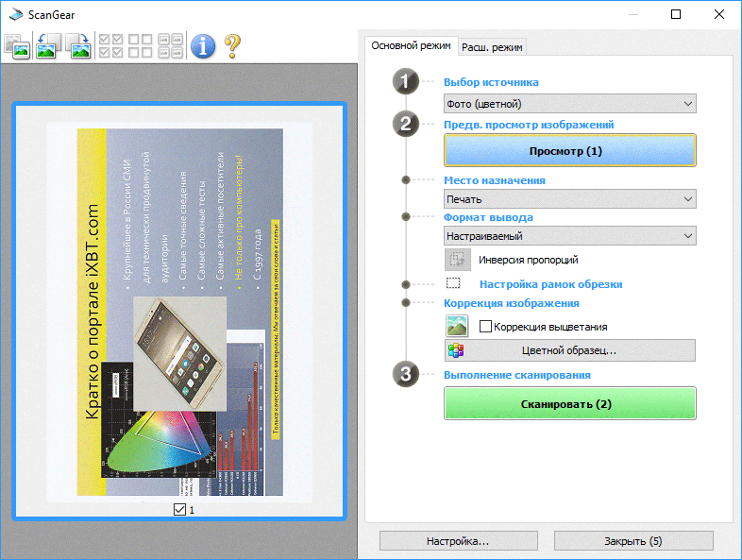Image resolution: width=742 pixels, height=560 pixels.
Task: Click the Коррекция изображения heading
Action: tap(511, 303)
